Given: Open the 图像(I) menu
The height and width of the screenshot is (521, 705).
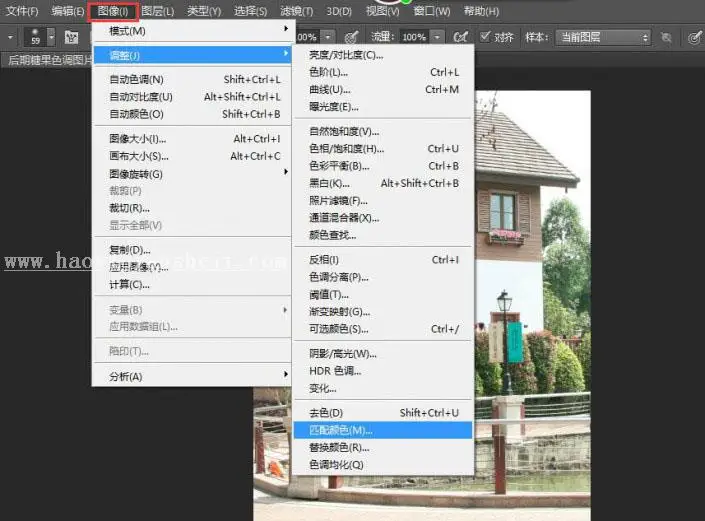Looking at the screenshot, I should click(x=113, y=11).
